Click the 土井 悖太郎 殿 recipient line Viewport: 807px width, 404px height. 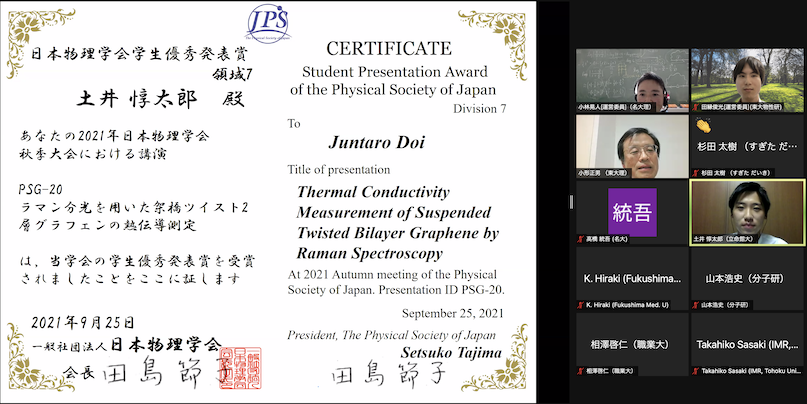(161, 98)
